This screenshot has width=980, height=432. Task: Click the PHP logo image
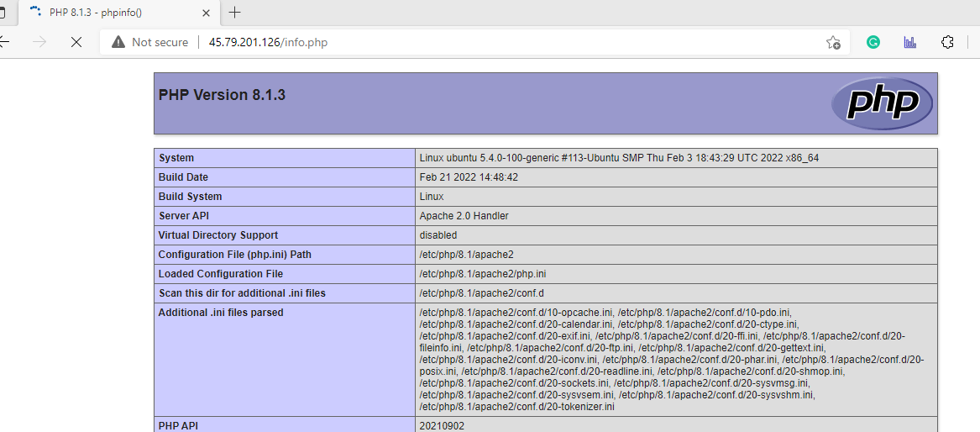coord(882,103)
